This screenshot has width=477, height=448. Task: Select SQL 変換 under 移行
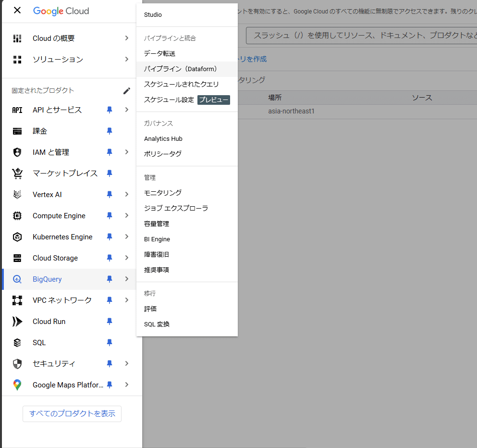187,324
